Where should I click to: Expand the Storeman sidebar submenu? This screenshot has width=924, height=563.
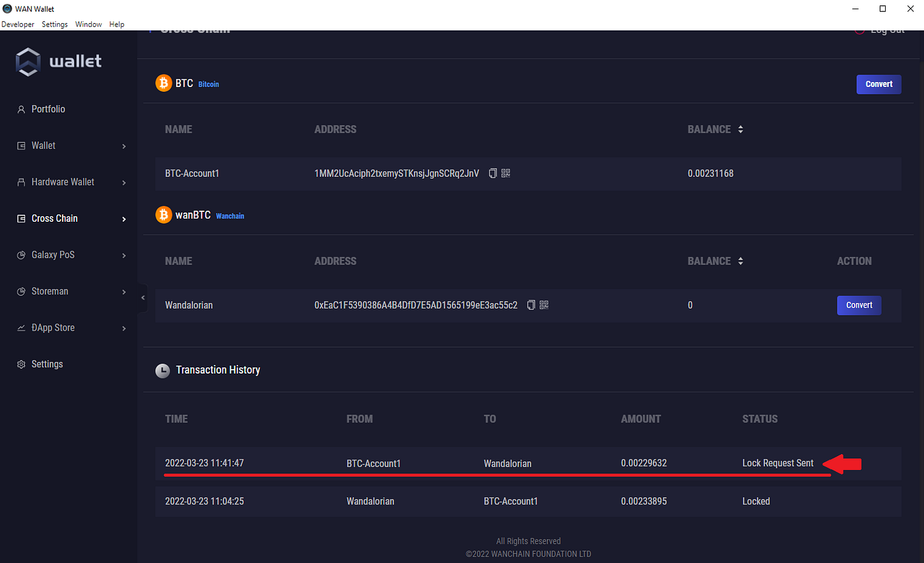pyautogui.click(x=123, y=292)
